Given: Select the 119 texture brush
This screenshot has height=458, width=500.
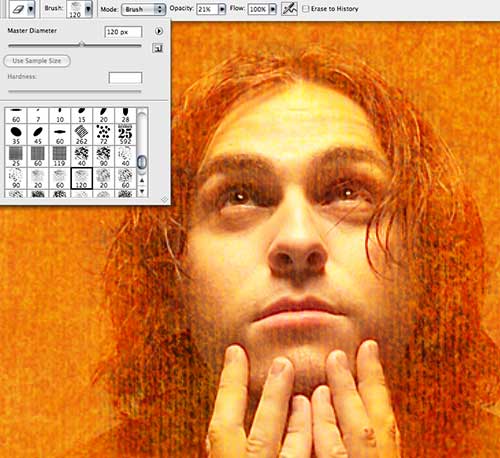Looking at the screenshot, I should pos(60,156).
